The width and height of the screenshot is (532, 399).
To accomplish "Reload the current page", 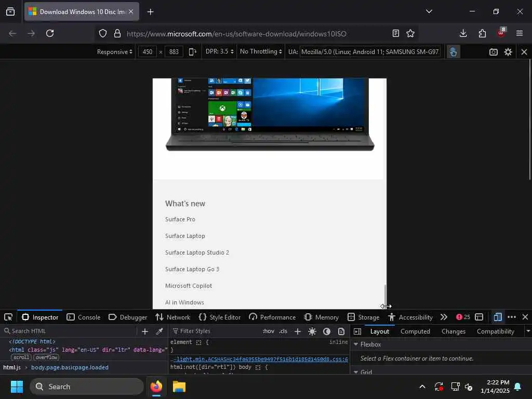I will tap(50, 33).
